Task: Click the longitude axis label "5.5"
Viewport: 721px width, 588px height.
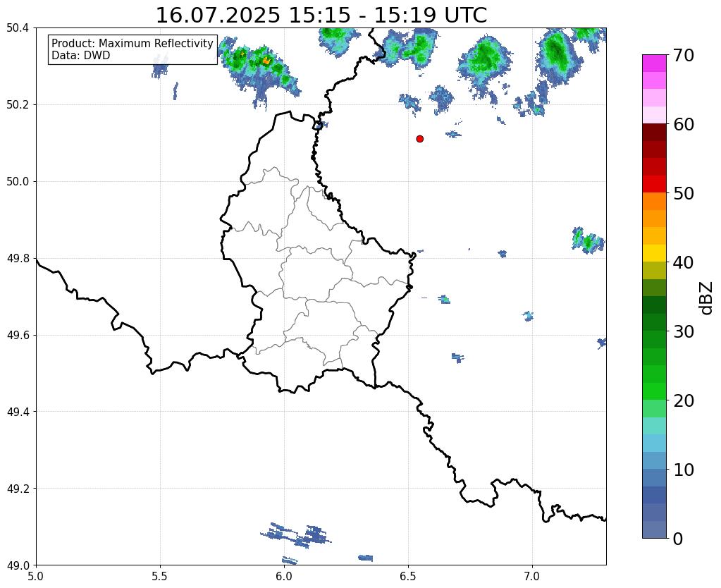Action: (160, 577)
